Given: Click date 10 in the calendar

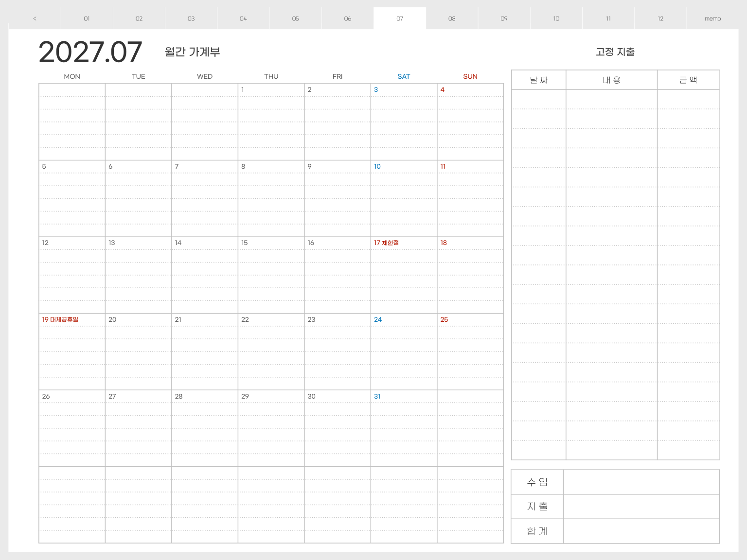Looking at the screenshot, I should (x=377, y=166).
